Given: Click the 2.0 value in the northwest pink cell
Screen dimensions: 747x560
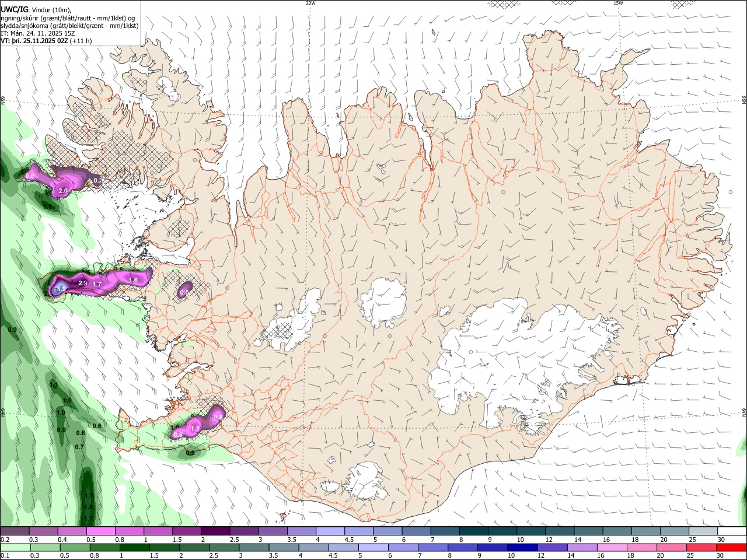Looking at the screenshot, I should (64, 191).
